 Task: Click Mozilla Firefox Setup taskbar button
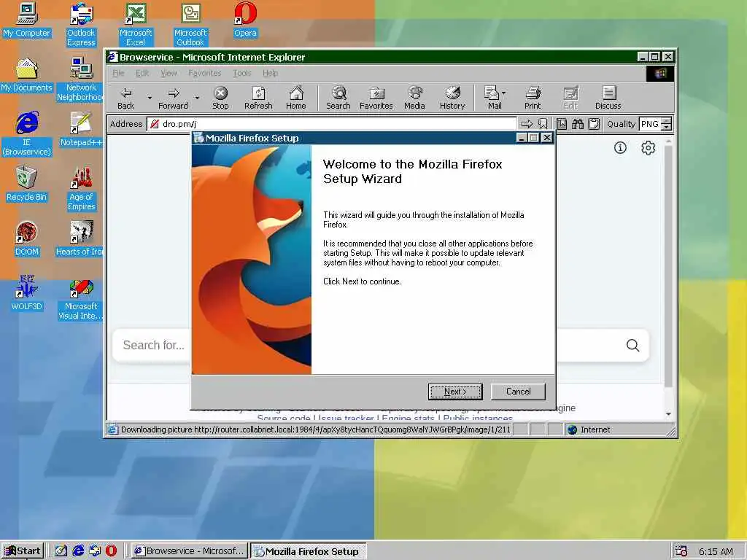coord(309,551)
